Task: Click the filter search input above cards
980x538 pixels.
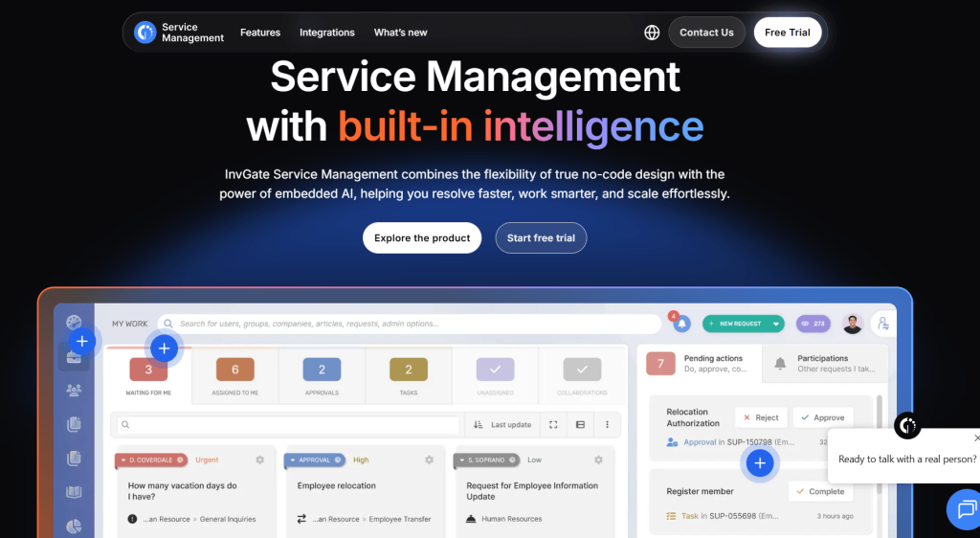Action: [288, 425]
